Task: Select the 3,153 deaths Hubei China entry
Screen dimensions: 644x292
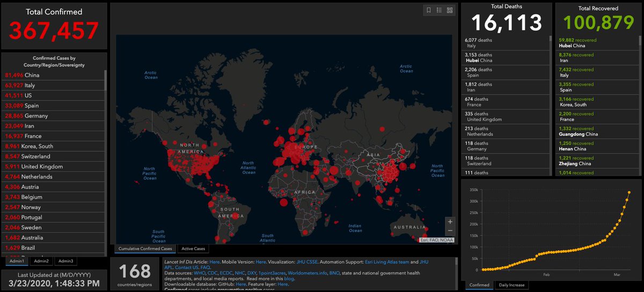Action: pyautogui.click(x=504, y=58)
